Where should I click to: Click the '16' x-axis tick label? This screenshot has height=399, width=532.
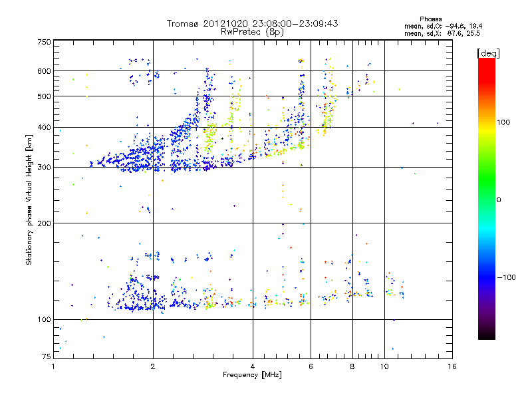click(x=452, y=366)
